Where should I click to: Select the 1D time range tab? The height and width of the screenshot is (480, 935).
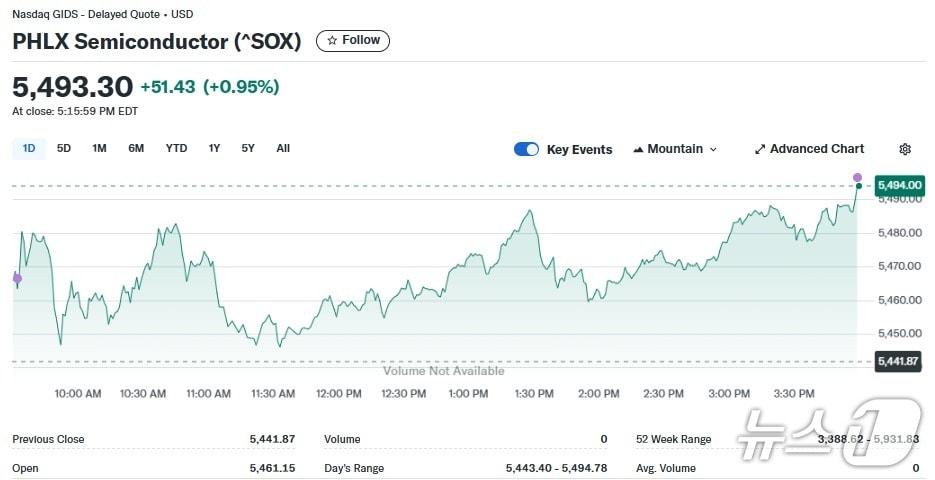(29, 148)
